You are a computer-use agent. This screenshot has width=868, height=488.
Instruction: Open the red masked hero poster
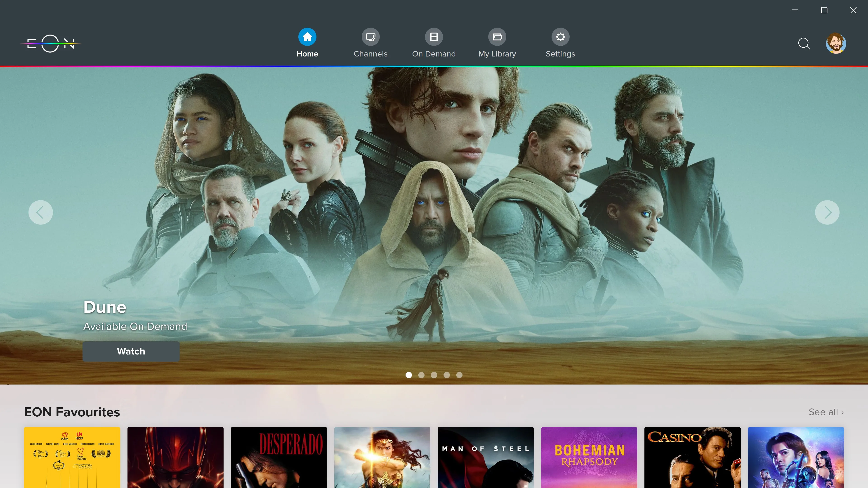(x=176, y=457)
